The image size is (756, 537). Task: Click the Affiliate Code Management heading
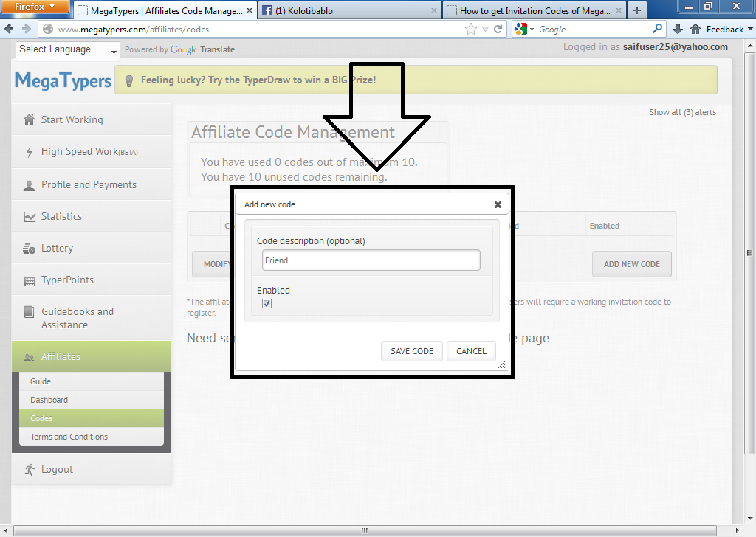pos(293,132)
